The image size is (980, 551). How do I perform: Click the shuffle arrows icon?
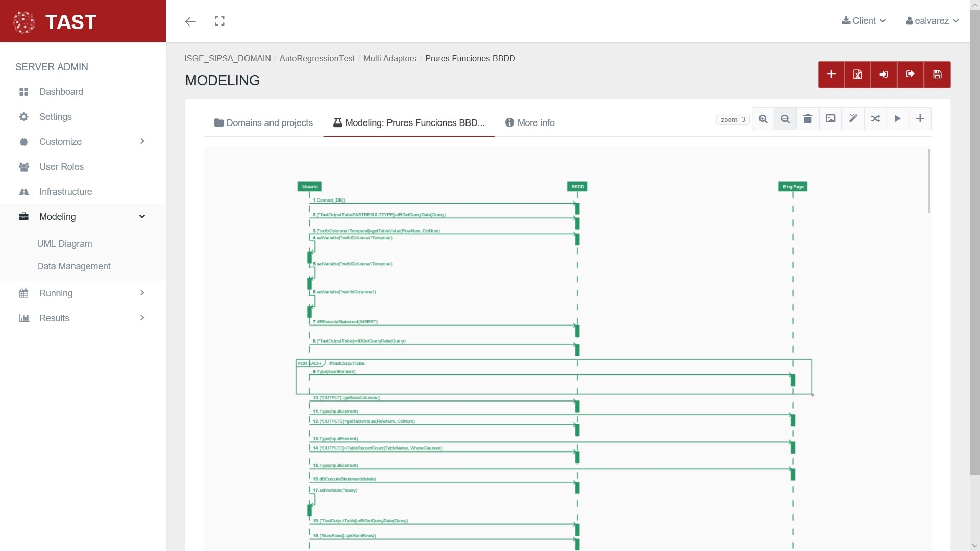[875, 119]
